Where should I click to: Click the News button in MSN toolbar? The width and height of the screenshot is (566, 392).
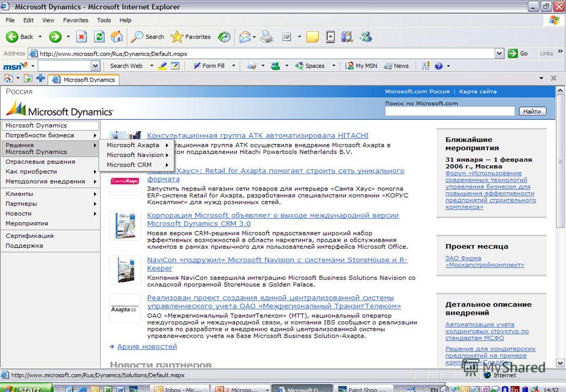pyautogui.click(x=396, y=66)
